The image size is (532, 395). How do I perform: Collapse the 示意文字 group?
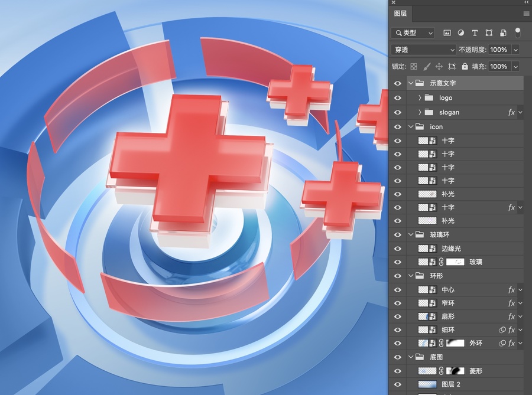(411, 83)
